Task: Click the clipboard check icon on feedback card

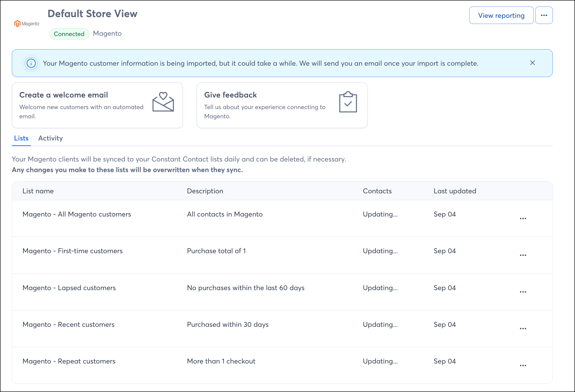Action: (348, 102)
